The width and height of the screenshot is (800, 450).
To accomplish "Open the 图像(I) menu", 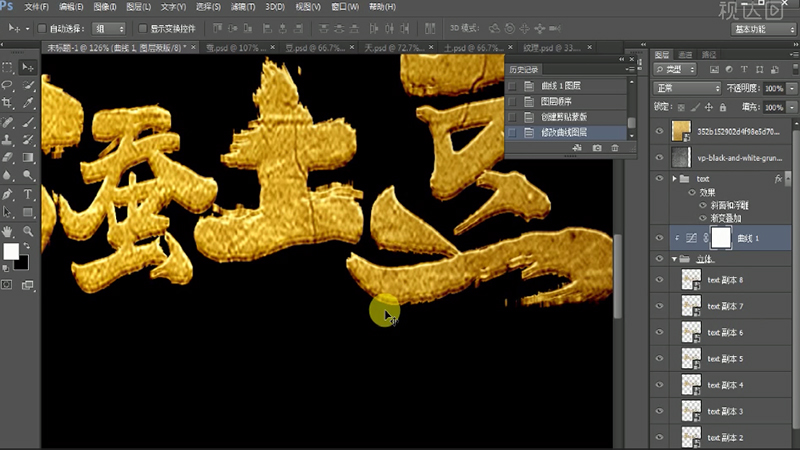I will (105, 7).
